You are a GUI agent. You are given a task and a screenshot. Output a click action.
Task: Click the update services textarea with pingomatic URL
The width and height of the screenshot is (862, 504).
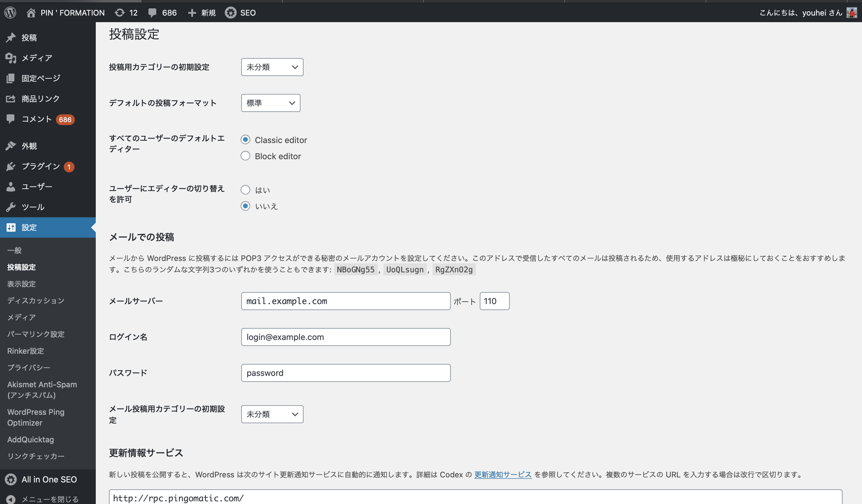(476, 497)
